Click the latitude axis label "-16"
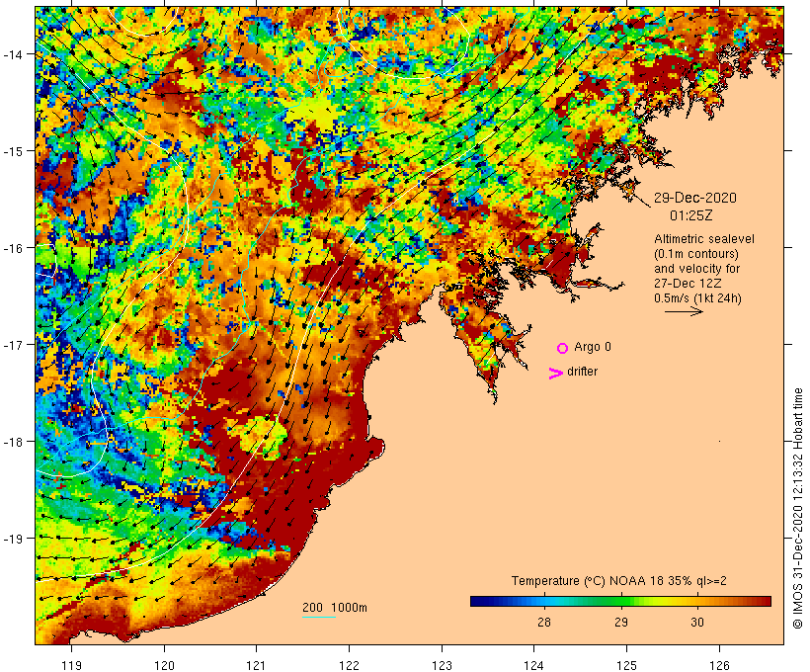The image size is (810, 672). point(13,248)
